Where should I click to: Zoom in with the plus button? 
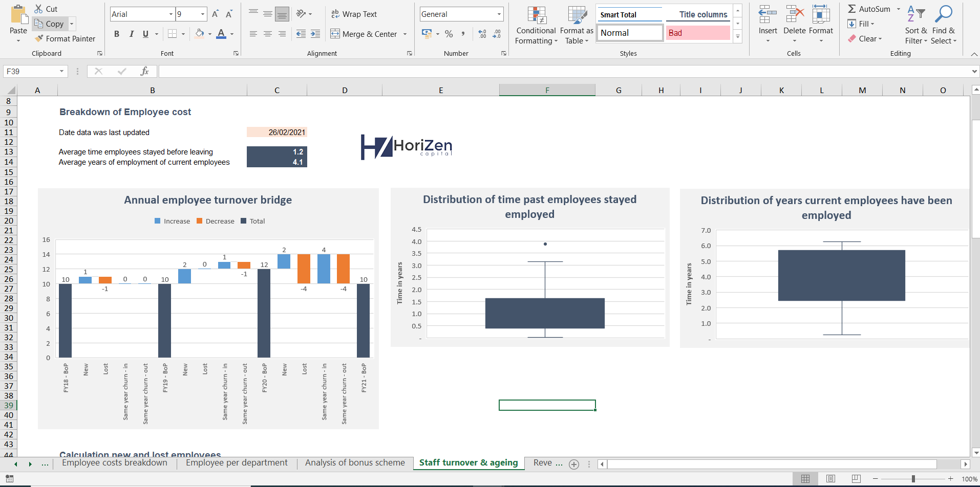tap(951, 479)
